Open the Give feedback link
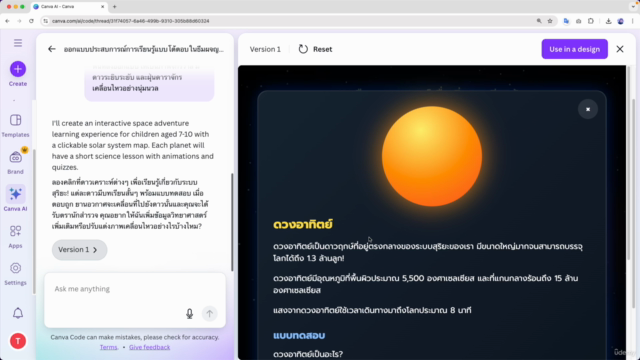Screen dimensions: 640x360 [149, 347]
